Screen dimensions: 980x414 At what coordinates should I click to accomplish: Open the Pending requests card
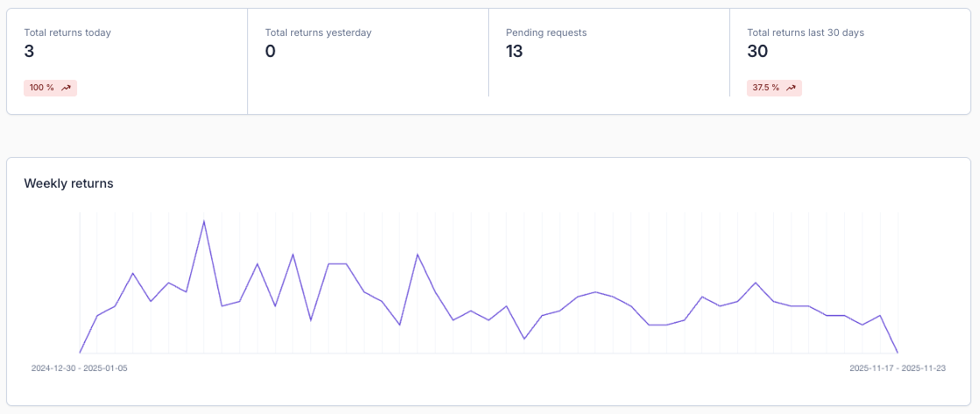608,61
